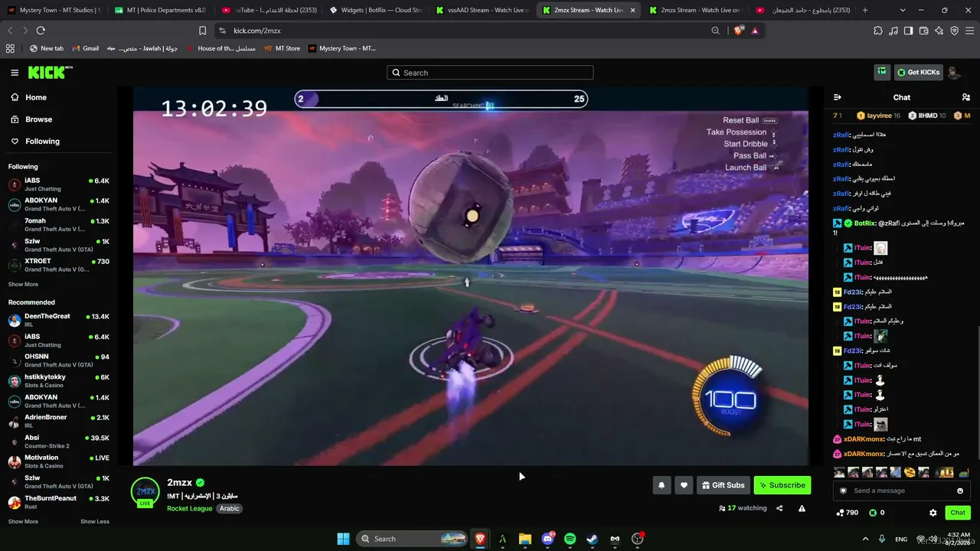This screenshot has height=551, width=980.
Task: Open the bookmarks apps grid
Action: [10, 48]
